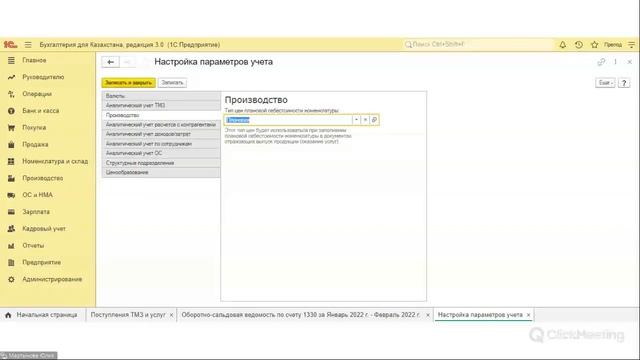640x360 pixels.
Task: Open the Еще dropdown menu
Action: 605,83
